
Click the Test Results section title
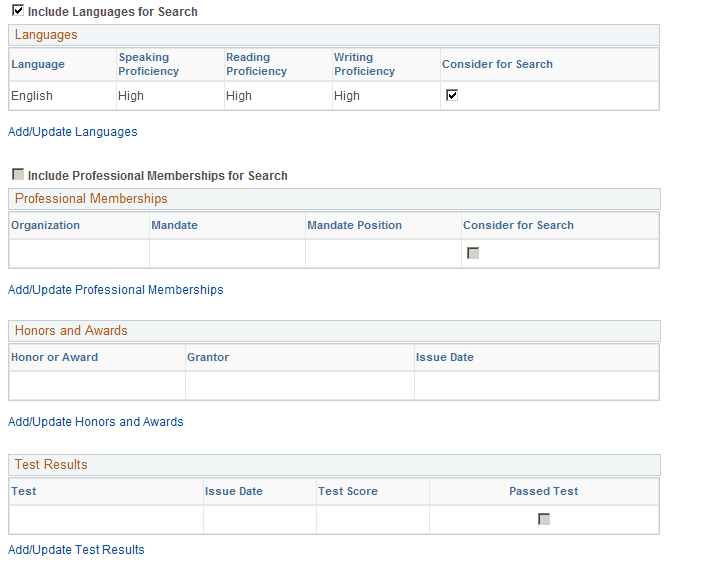coord(51,464)
